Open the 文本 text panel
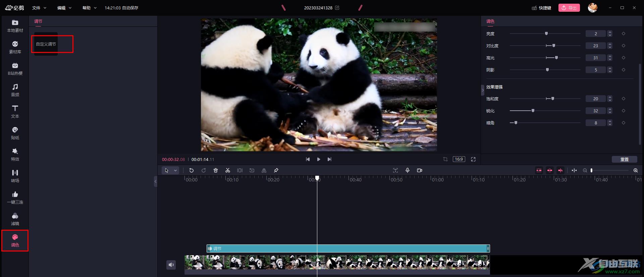 click(x=15, y=112)
